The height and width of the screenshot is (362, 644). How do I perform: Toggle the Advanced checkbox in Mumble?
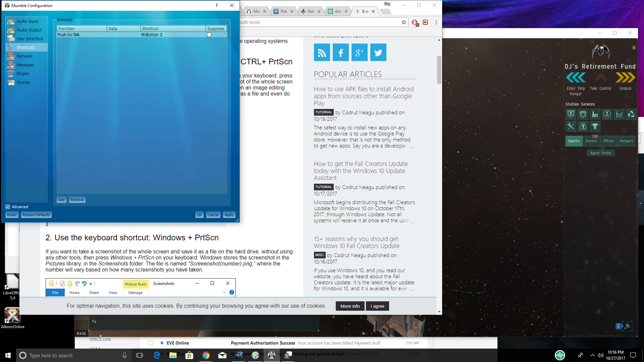(x=8, y=207)
